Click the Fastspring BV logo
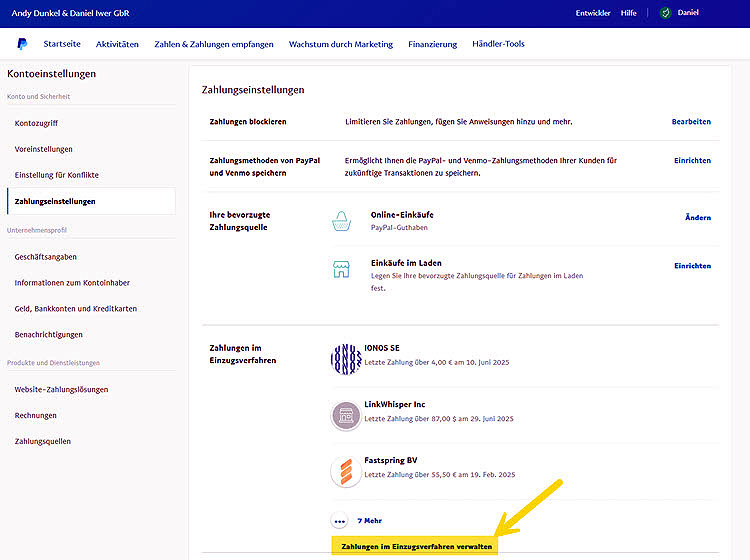Screen dimensions: 750x560 pos(346,472)
